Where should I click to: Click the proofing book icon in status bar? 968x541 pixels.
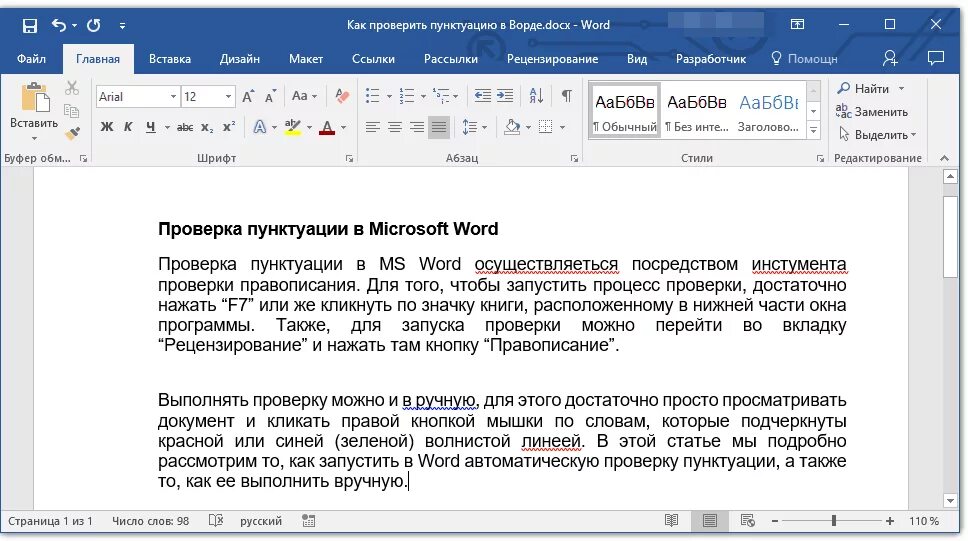coord(215,521)
